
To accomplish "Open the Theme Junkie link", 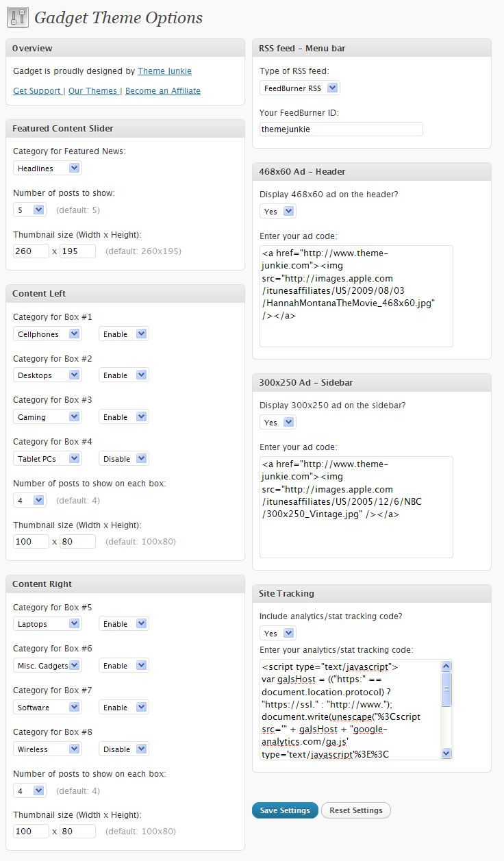I will pyautogui.click(x=164, y=71).
